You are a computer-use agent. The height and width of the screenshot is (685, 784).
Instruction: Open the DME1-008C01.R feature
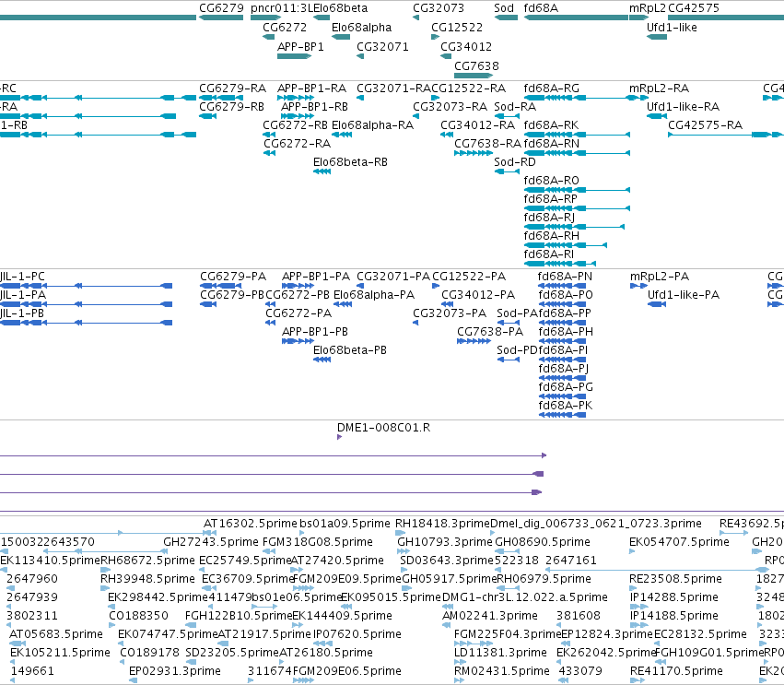(340, 437)
